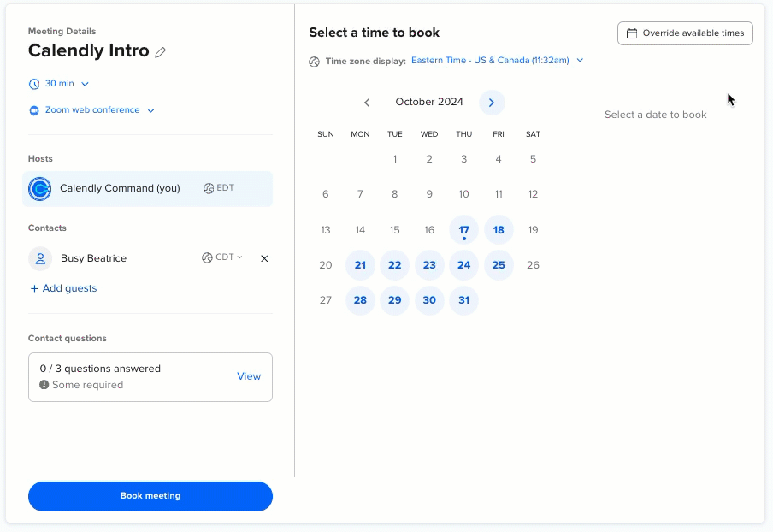Go to September using the back arrow
The height and width of the screenshot is (532, 773).
(367, 102)
